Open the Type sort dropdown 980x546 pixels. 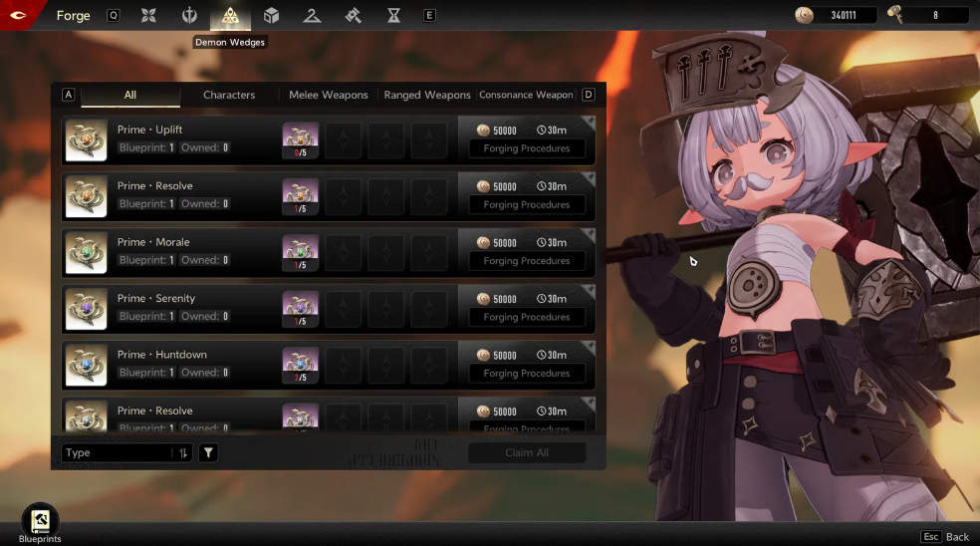click(x=126, y=452)
